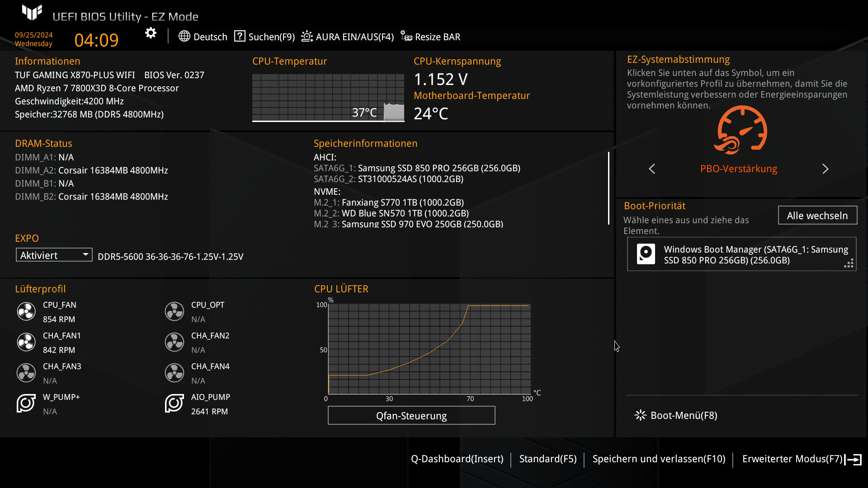Click the W_PUMP+ pump icon

coord(26,404)
